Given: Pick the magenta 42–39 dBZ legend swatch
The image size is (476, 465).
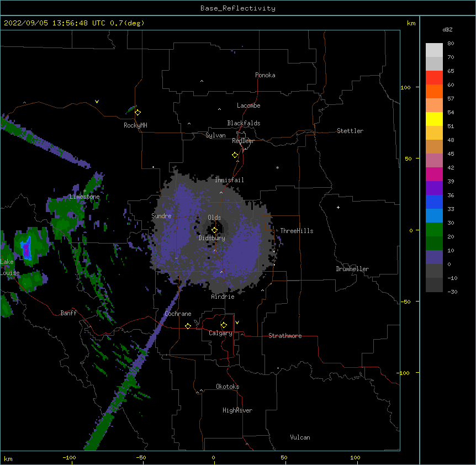Looking at the screenshot, I should click(434, 174).
